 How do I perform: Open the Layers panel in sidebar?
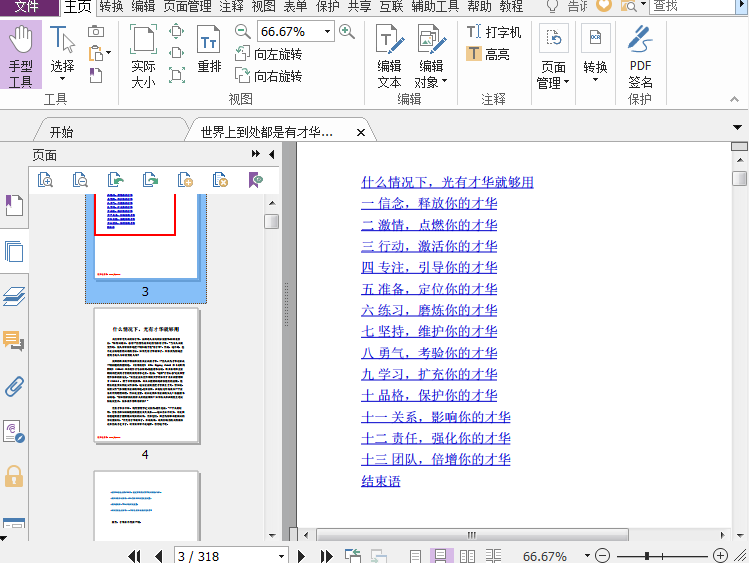point(14,296)
